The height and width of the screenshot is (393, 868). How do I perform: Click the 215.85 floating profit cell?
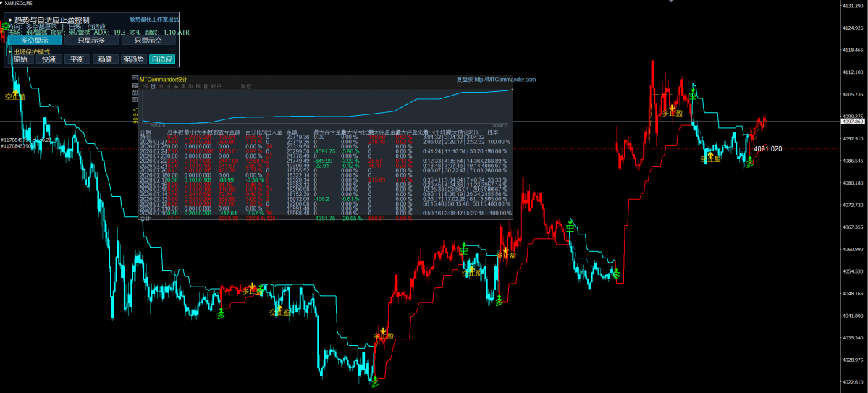pyautogui.click(x=376, y=180)
